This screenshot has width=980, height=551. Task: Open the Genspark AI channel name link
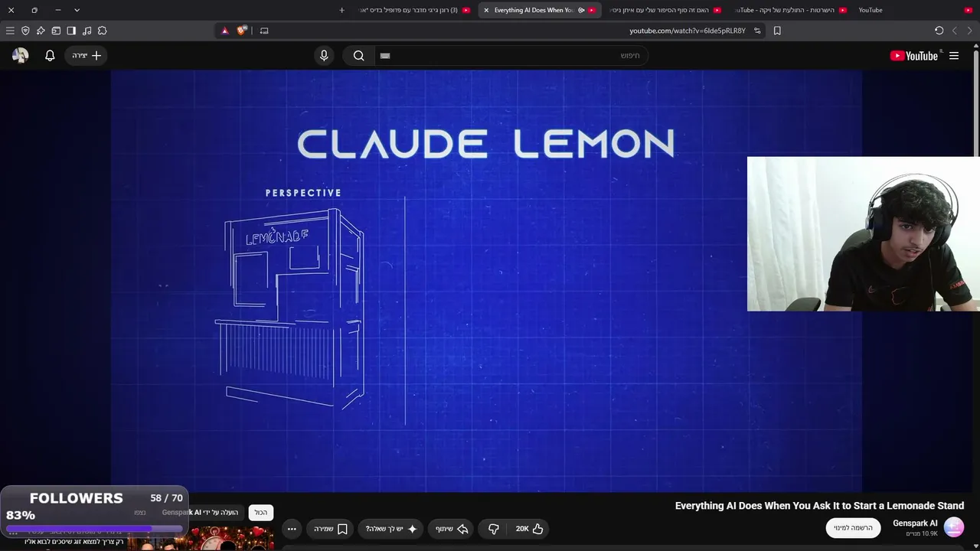point(915,523)
